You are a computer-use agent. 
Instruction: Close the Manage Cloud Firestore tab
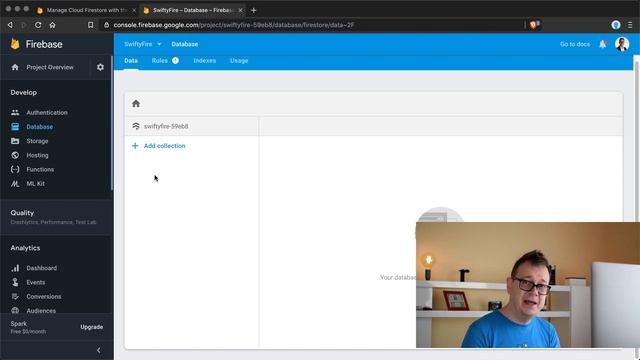[134, 10]
